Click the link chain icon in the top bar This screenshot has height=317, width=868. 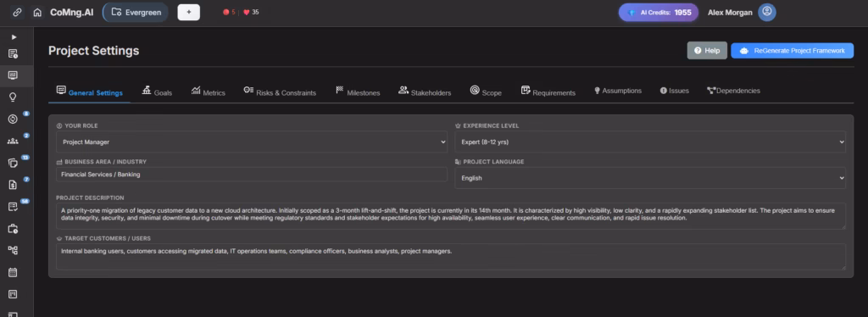point(17,12)
